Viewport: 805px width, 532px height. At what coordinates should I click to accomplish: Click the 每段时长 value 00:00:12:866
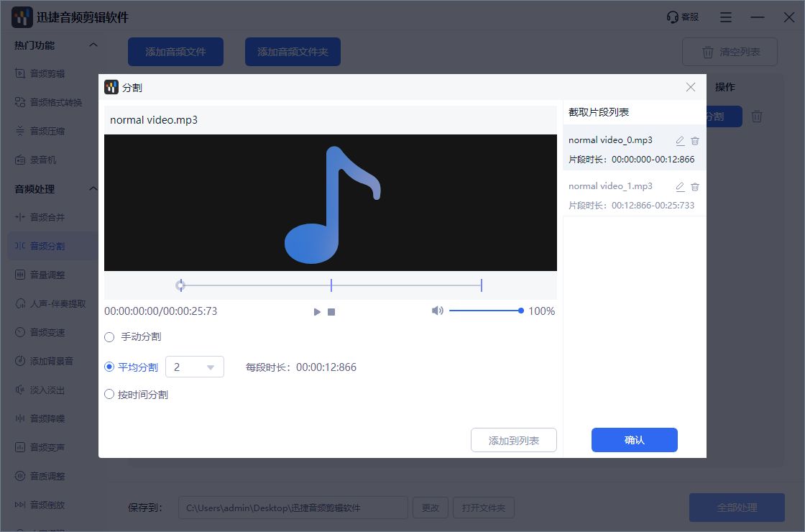[326, 367]
